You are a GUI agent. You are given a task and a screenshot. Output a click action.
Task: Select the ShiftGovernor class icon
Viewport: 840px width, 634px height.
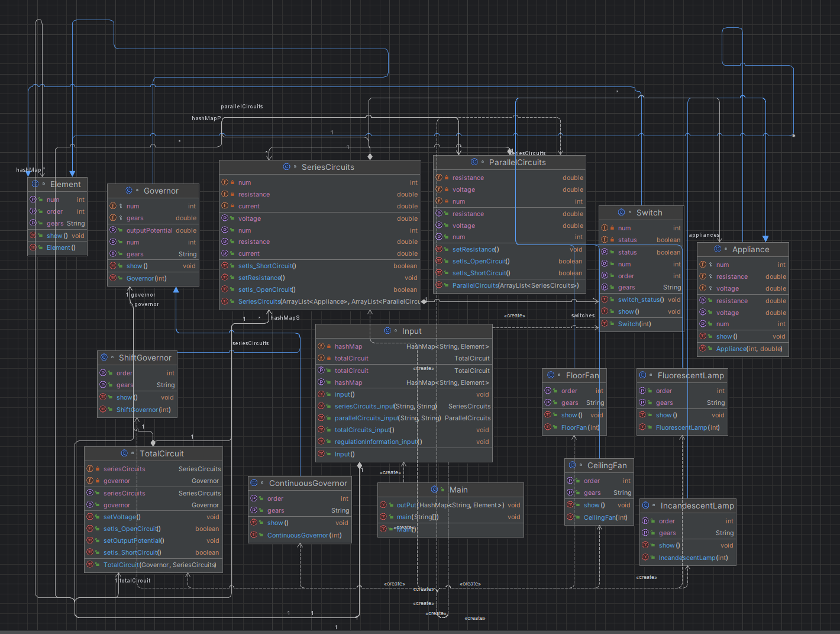(104, 358)
